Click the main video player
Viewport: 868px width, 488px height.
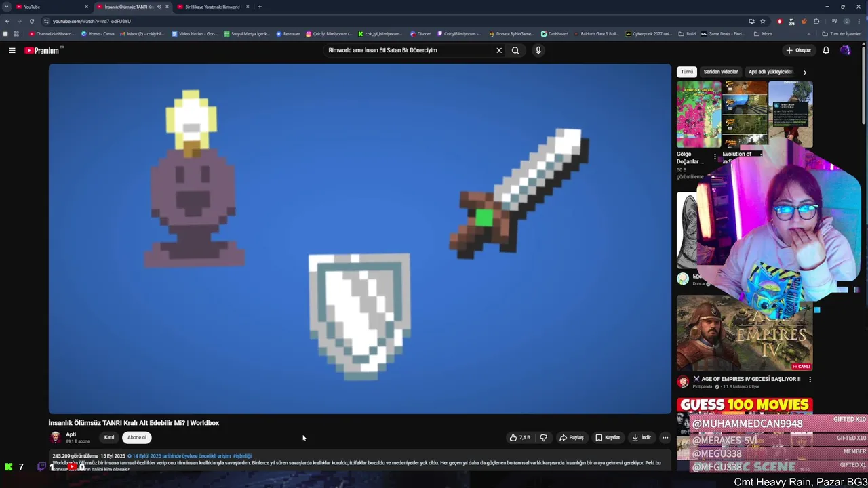tap(359, 239)
